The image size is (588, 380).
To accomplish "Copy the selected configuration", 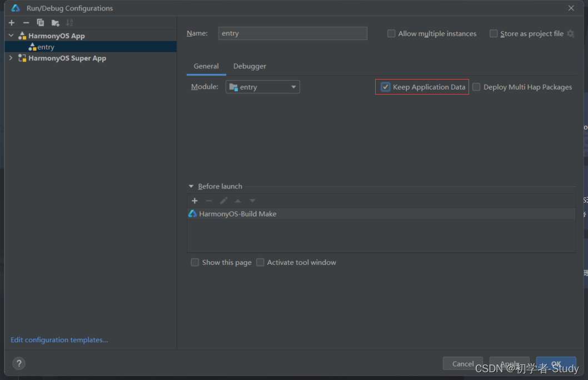I will pyautogui.click(x=41, y=23).
